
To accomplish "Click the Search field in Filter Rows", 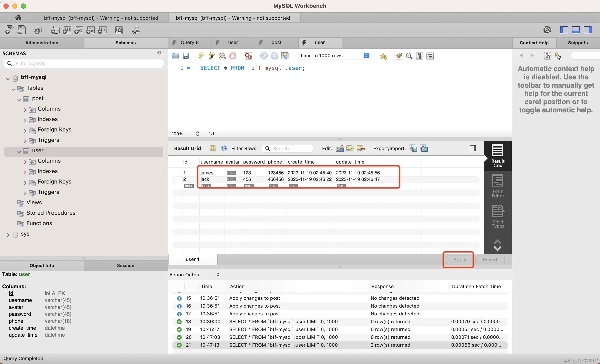I will tap(287, 148).
